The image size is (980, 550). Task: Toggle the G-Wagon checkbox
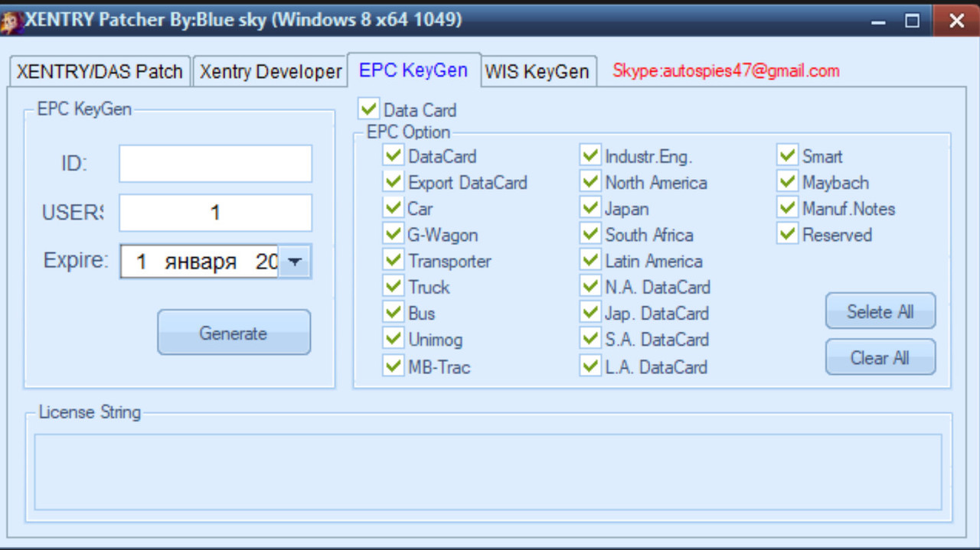click(393, 234)
